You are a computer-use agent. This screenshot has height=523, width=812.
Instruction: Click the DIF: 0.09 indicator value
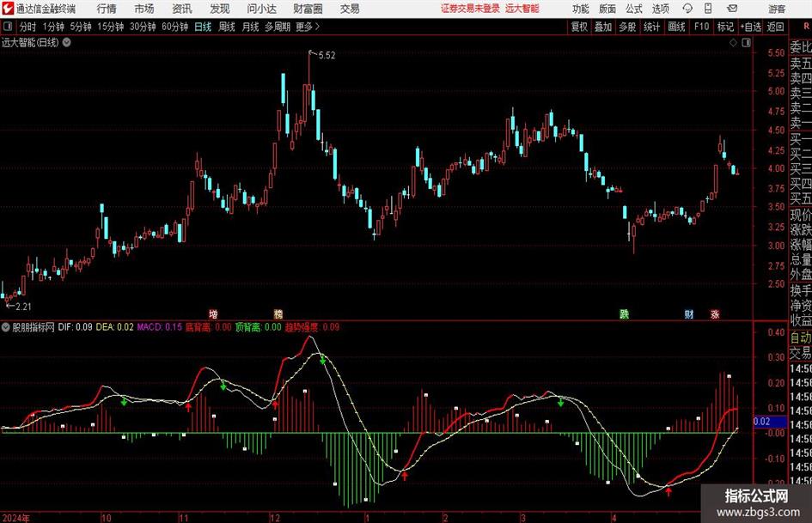[75, 327]
